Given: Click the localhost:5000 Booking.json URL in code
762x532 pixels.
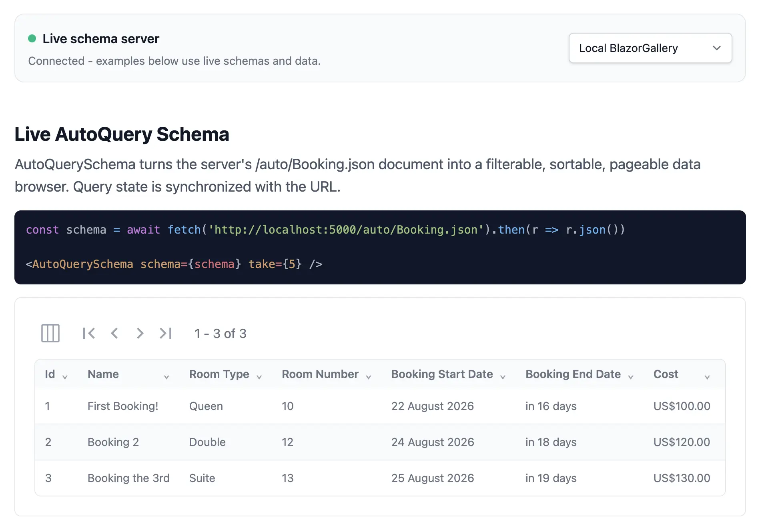Looking at the screenshot, I should point(347,230).
